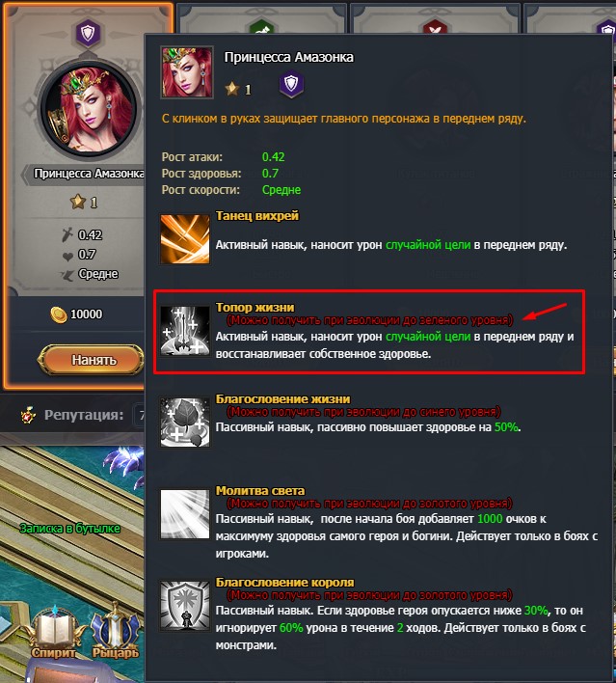Screen dimensions: 616x683
Task: Click the Принцесса Амазонка round portrait
Action: tap(89, 108)
